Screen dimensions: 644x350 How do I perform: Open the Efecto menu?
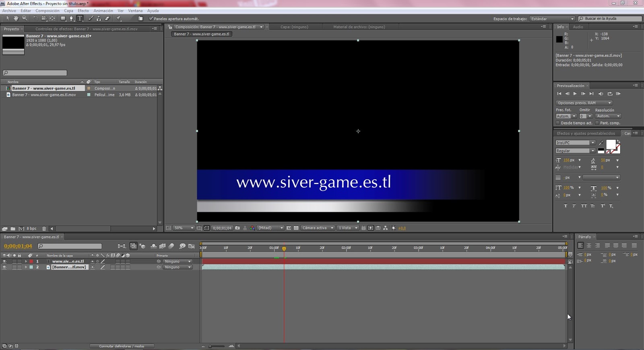tap(83, 11)
